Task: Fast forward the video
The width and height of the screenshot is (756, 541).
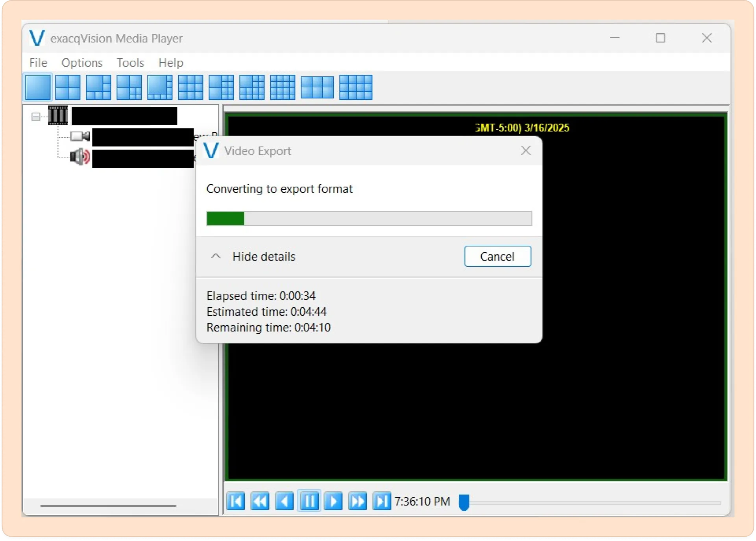Action: (358, 501)
